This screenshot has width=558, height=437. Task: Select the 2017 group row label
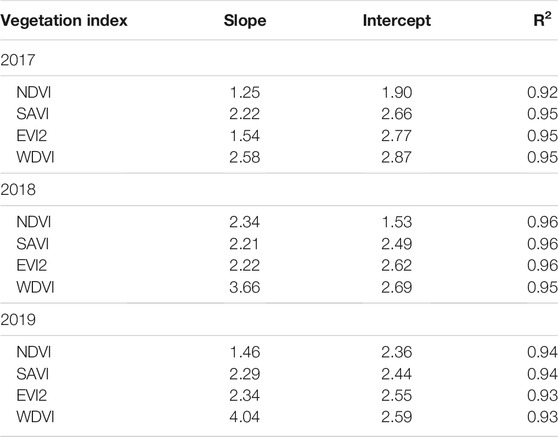click(x=18, y=60)
